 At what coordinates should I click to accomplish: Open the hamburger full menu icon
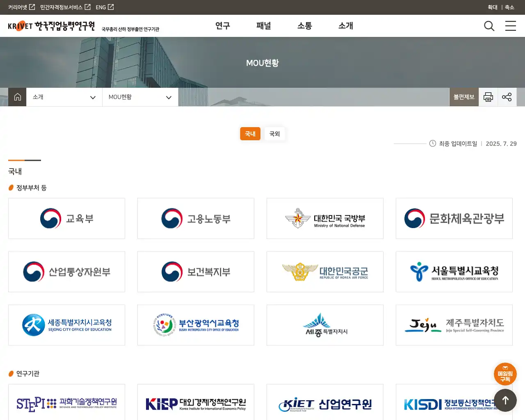click(x=510, y=26)
